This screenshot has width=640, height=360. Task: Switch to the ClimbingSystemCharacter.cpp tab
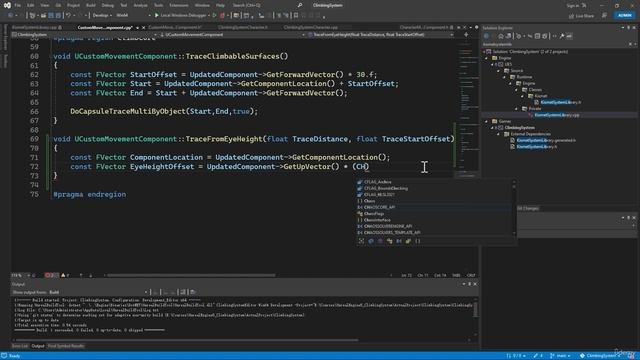pyautogui.click(x=311, y=27)
